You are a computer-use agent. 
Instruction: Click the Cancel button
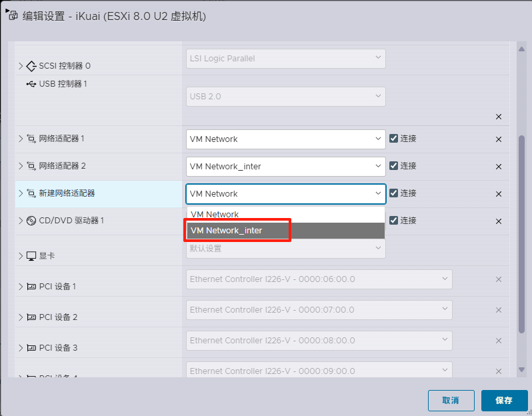[451, 401]
